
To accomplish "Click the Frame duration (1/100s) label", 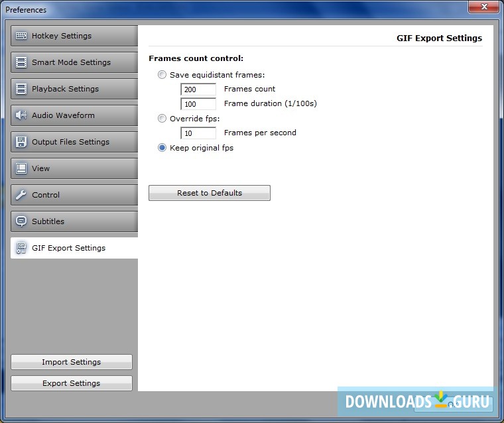I will point(271,103).
